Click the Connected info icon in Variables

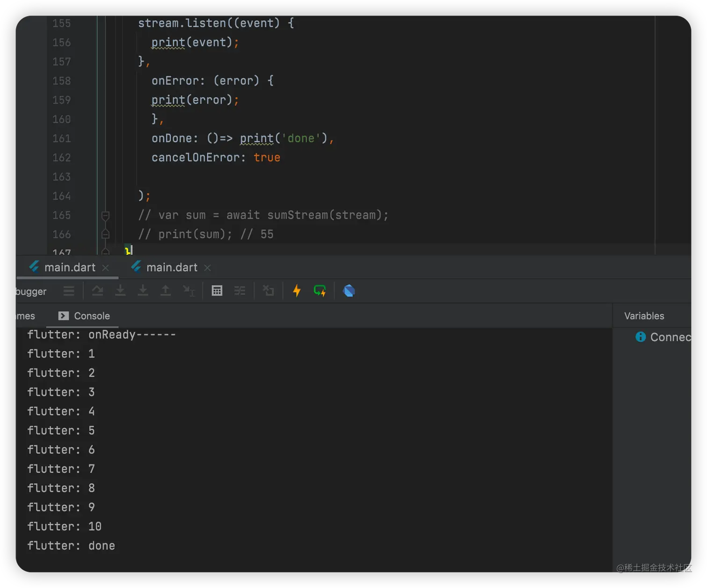click(641, 337)
